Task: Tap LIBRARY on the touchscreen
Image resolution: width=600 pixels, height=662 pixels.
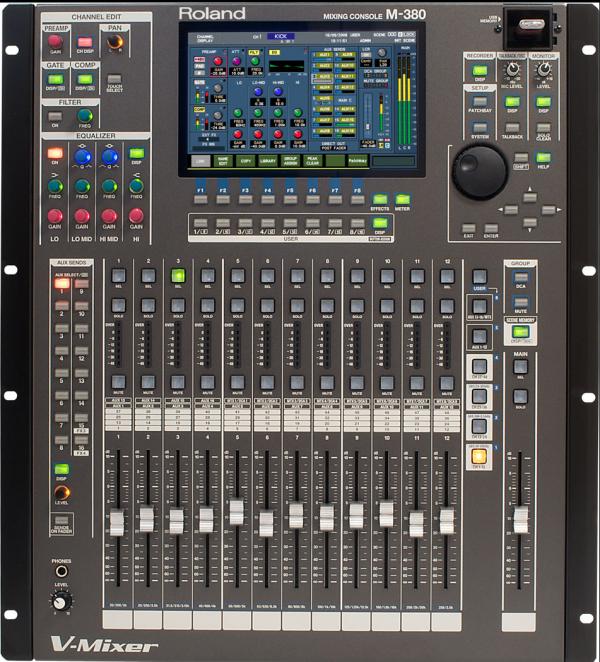Action: click(268, 161)
